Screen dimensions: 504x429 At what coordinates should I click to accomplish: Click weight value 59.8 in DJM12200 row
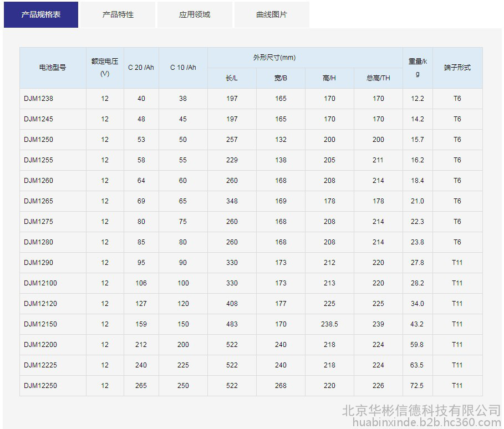417,345
